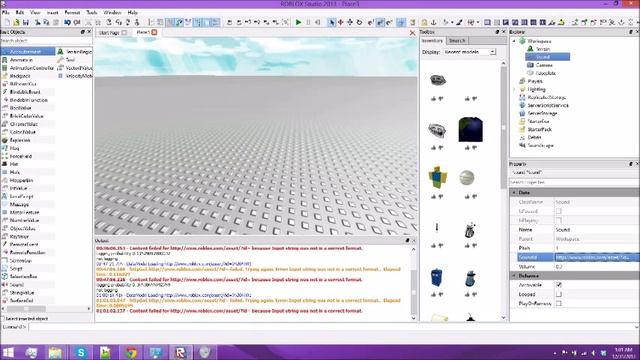640x360 pixels.
Task: Toggle the Archivable checkbox
Action: 559,284
